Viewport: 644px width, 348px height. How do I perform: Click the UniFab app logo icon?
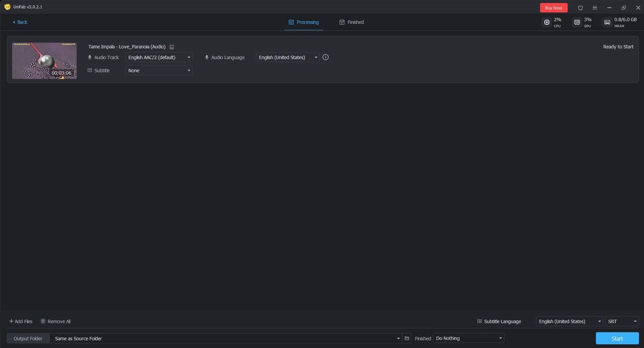pyautogui.click(x=7, y=7)
